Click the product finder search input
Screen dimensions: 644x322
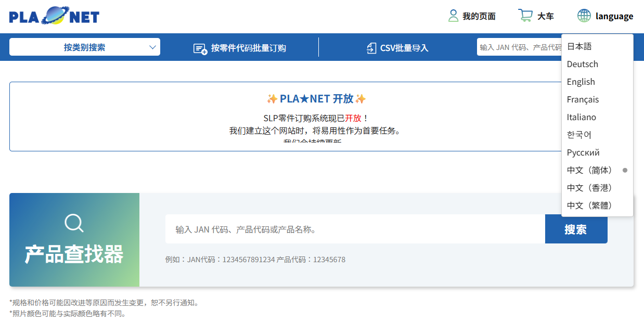tap(355, 229)
